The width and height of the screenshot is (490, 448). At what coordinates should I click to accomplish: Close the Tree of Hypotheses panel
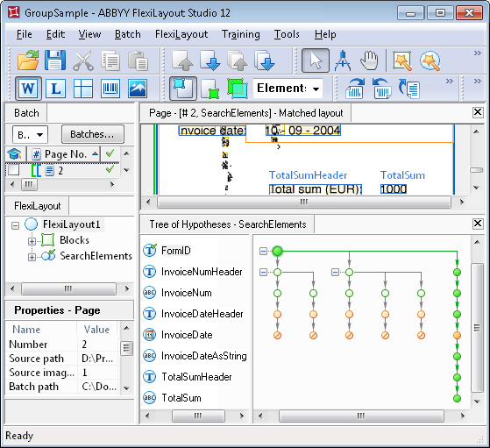478,224
